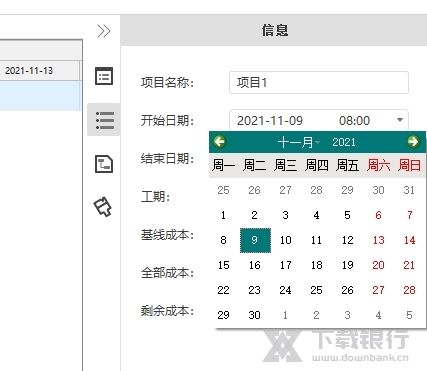Image resolution: width=427 pixels, height=371 pixels.
Task: Click the time value 08:00
Action: click(354, 120)
